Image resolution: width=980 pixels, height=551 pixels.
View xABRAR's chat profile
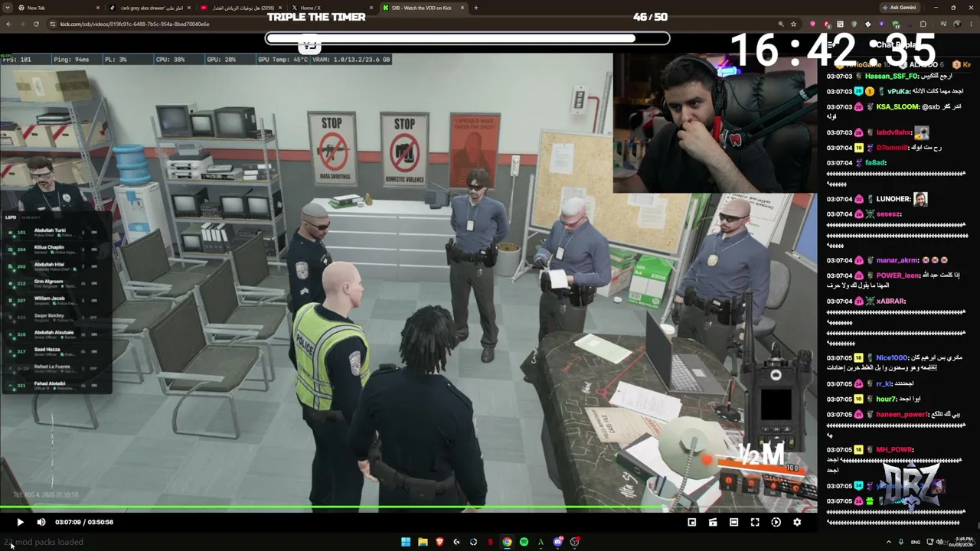click(x=890, y=301)
